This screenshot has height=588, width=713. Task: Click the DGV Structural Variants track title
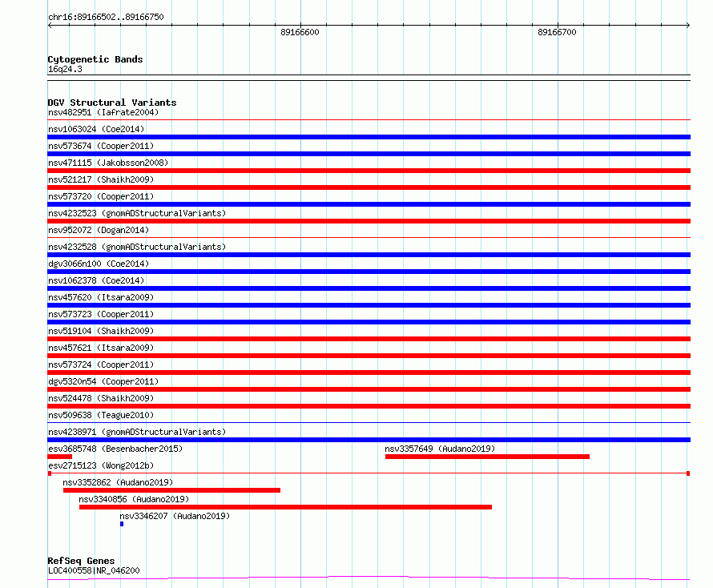pos(112,103)
